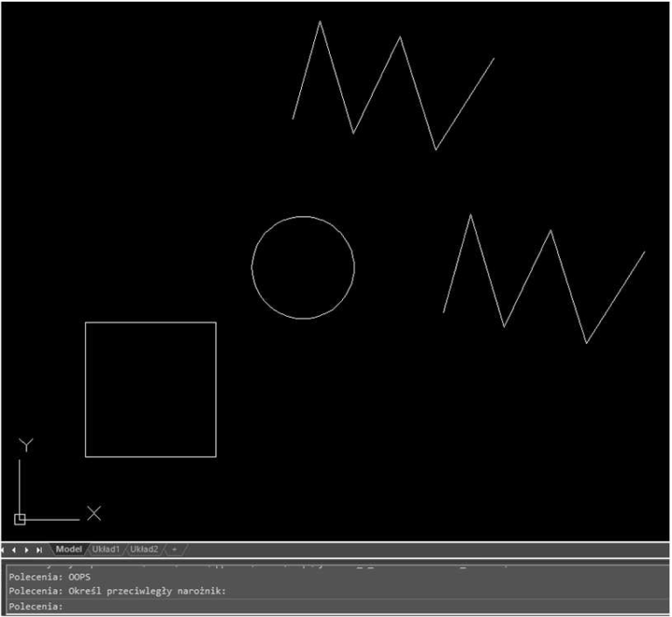Click the upper zigzag's right endpoint
The width and height of the screenshot is (672, 617).
click(493, 59)
